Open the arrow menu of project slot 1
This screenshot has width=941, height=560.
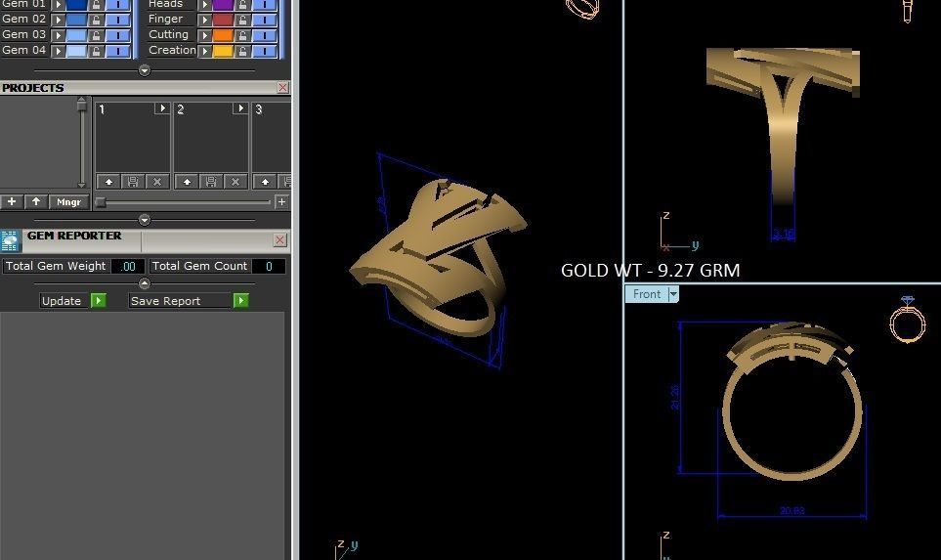tap(162, 108)
